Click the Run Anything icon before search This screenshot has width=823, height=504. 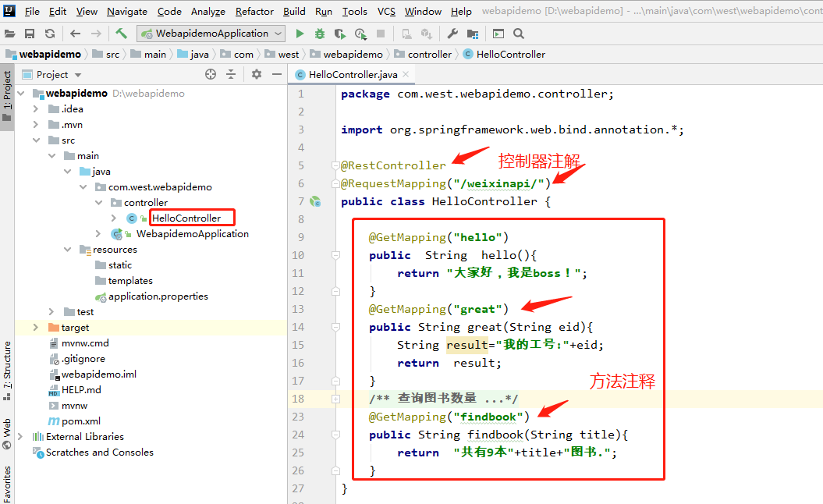[x=498, y=34]
